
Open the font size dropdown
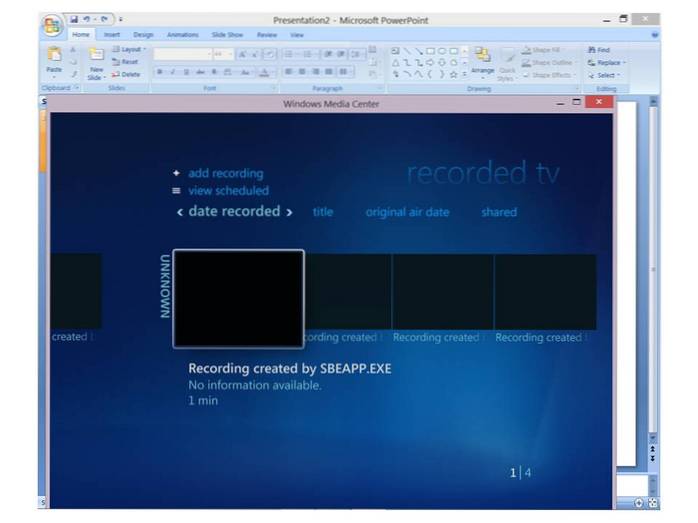point(230,54)
